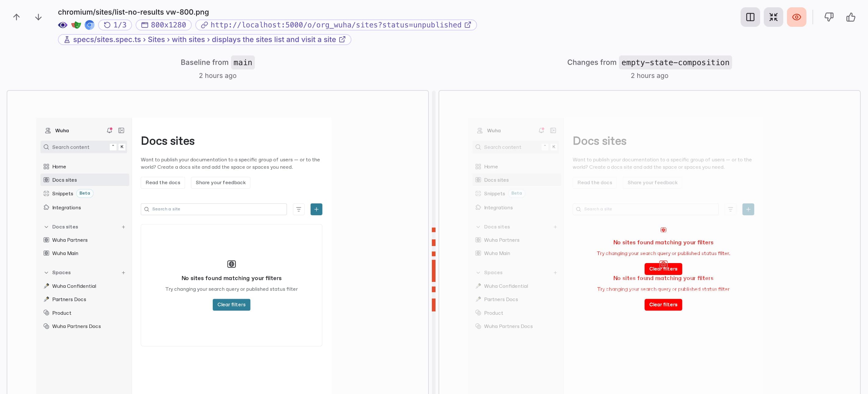This screenshot has height=394, width=868.
Task: Select Integrations in baseline sidebar
Action: click(85, 207)
